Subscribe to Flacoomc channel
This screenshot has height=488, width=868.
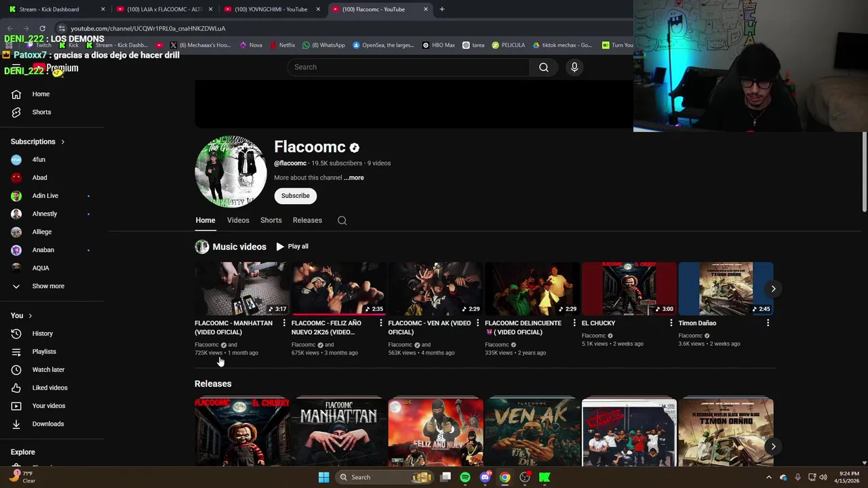coord(296,196)
